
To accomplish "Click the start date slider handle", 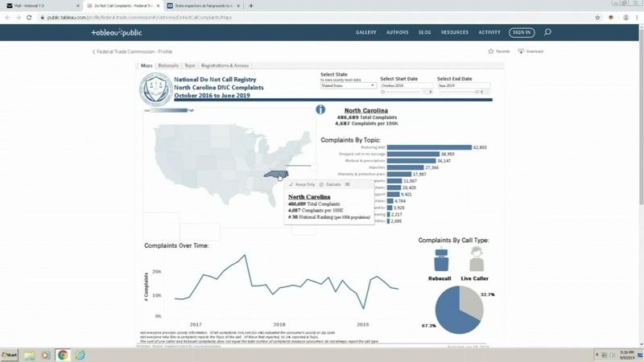I will 383,92.
